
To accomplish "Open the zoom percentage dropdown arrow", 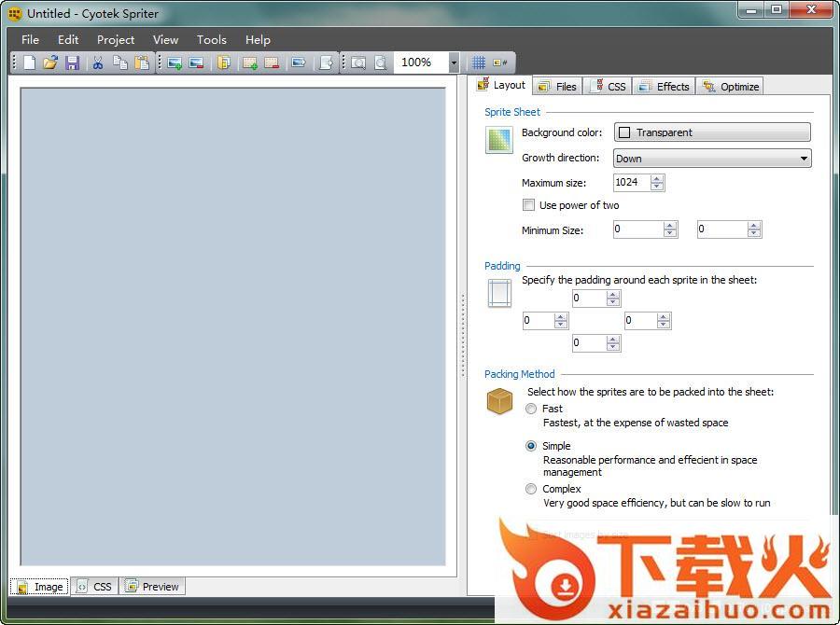I will tap(454, 62).
